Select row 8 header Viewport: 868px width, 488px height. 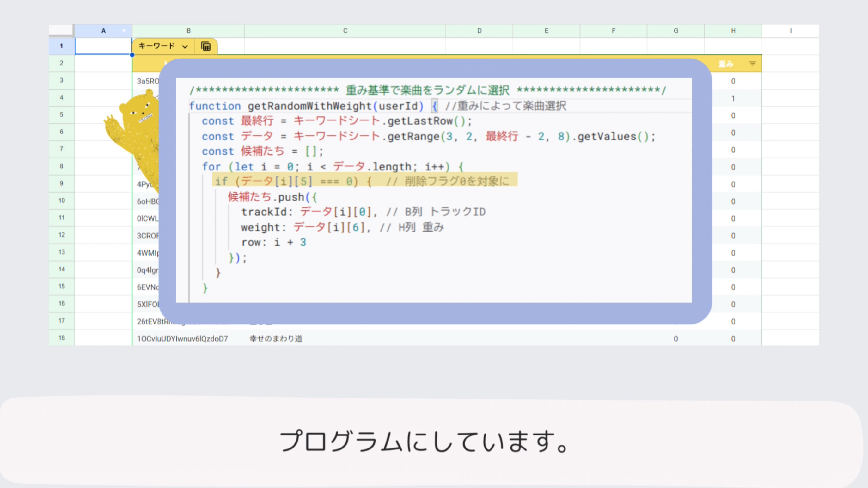point(62,166)
